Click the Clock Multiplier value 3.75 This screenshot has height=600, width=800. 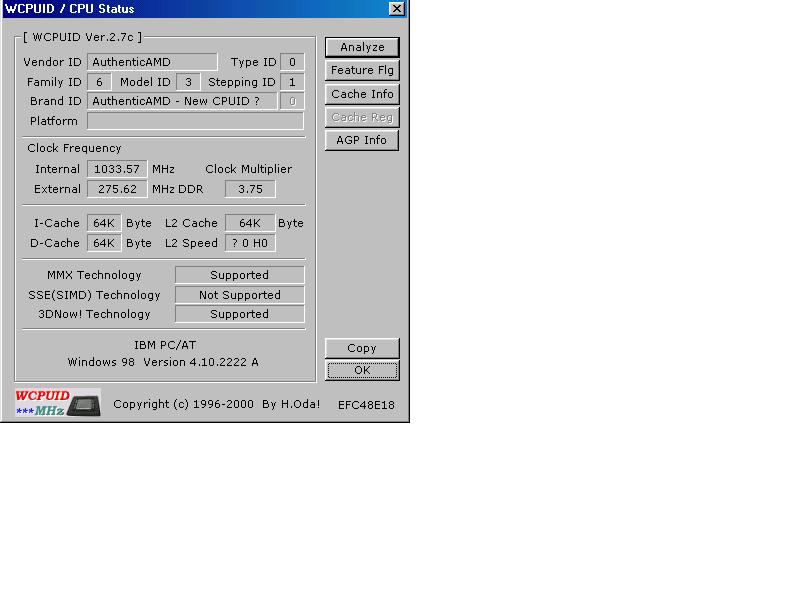(x=250, y=189)
